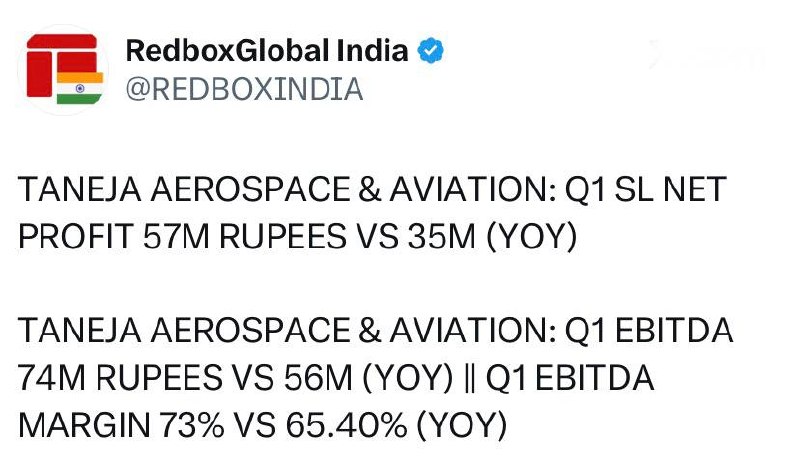Click the India flag in avatar logo
The height and width of the screenshot is (465, 800).
tap(80, 88)
